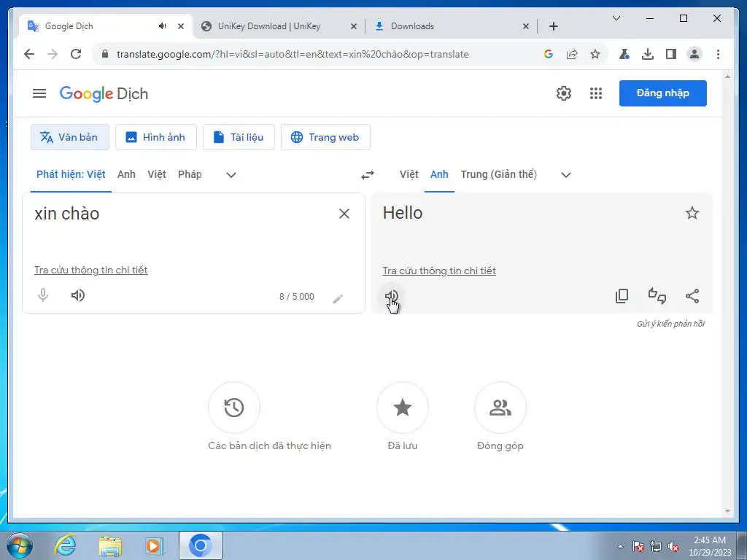747x560 pixels.
Task: Select the Tài liệu document mode
Action: tap(239, 137)
